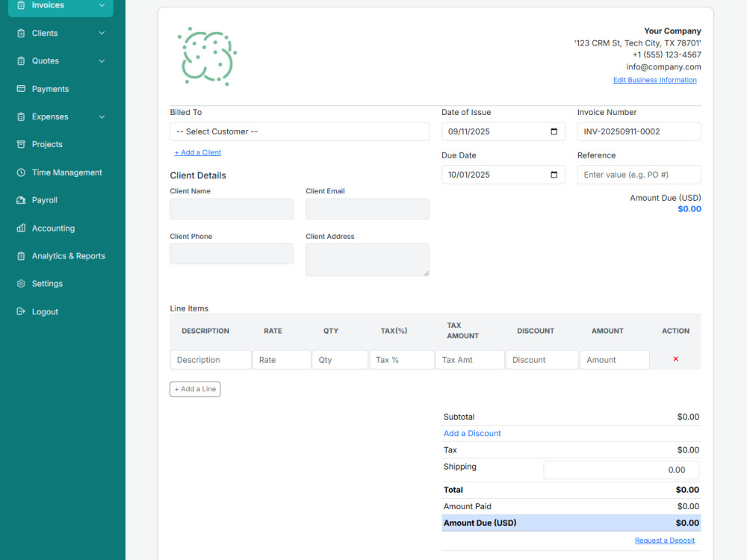Click the Client Address textarea
The width and height of the screenshot is (747, 560).
[368, 260]
